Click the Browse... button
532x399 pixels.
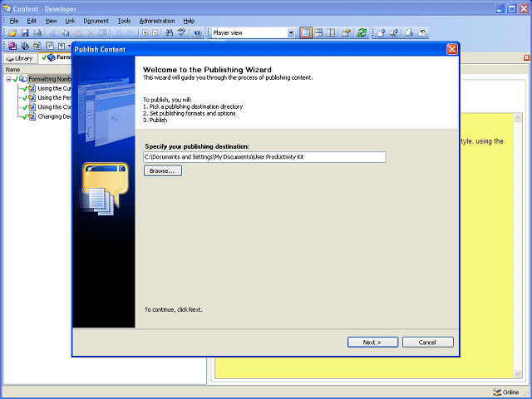[163, 170]
